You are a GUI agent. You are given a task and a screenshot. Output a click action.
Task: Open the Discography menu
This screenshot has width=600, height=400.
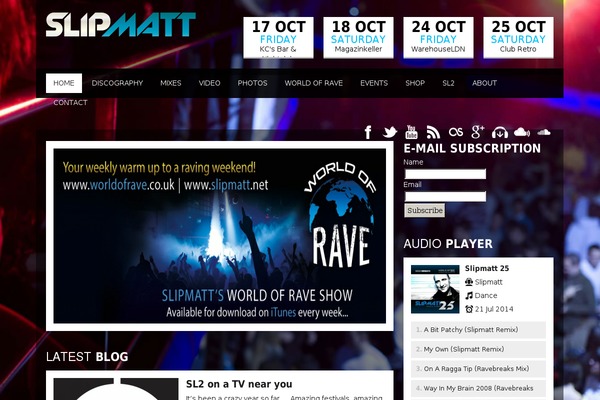pyautogui.click(x=117, y=83)
